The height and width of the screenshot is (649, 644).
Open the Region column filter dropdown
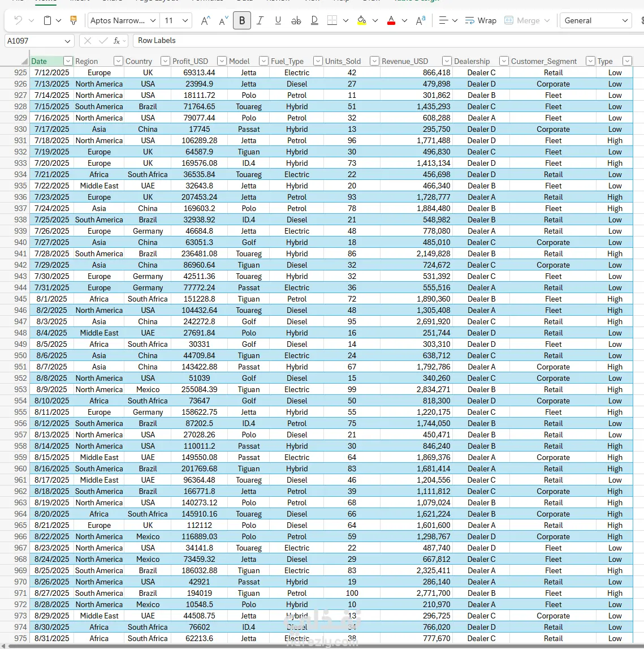point(118,61)
